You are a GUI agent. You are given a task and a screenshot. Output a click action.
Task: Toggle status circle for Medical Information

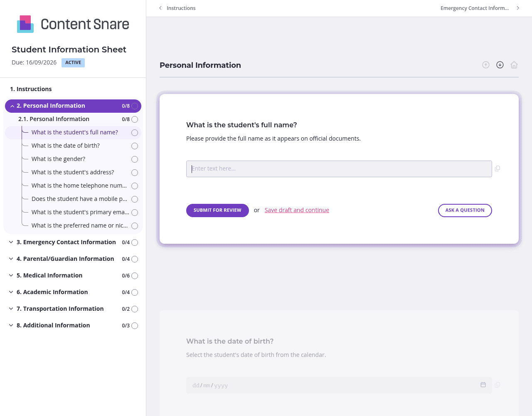tap(135, 276)
